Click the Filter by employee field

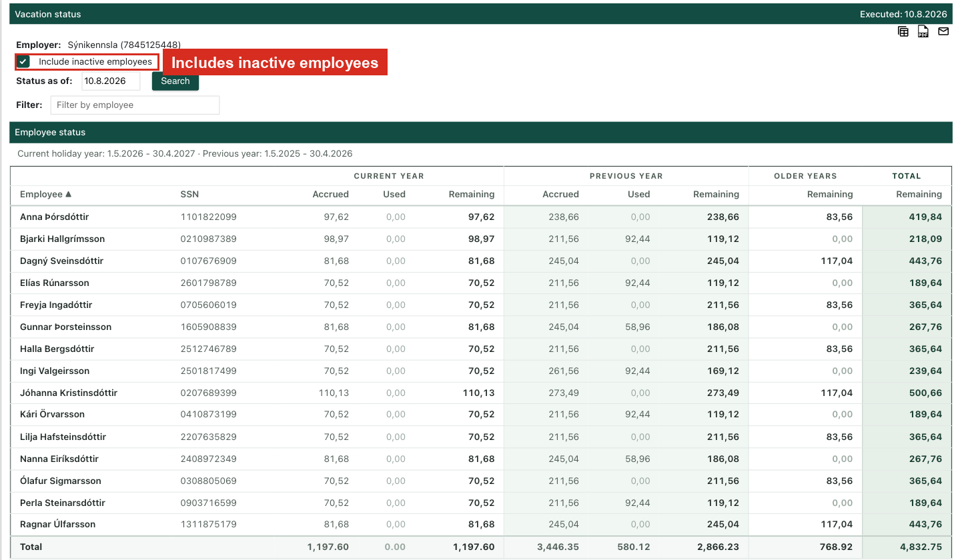[x=135, y=105]
